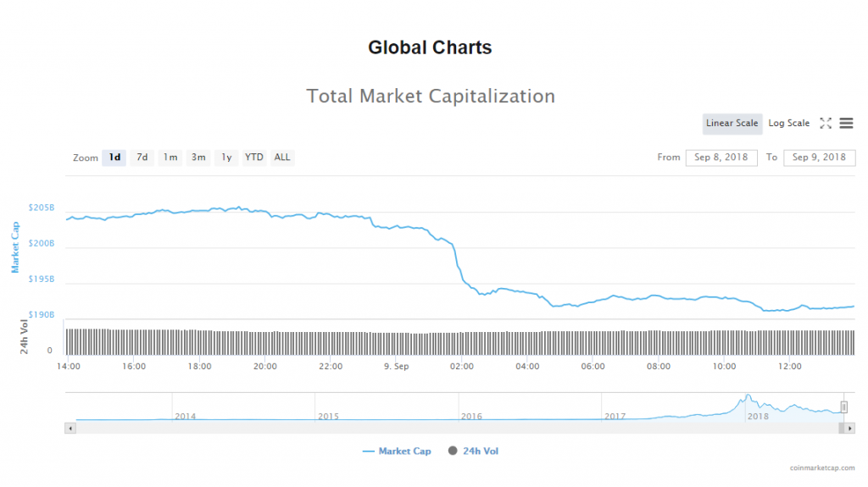
Task: Choose the 1m zoom button
Action: 170,158
